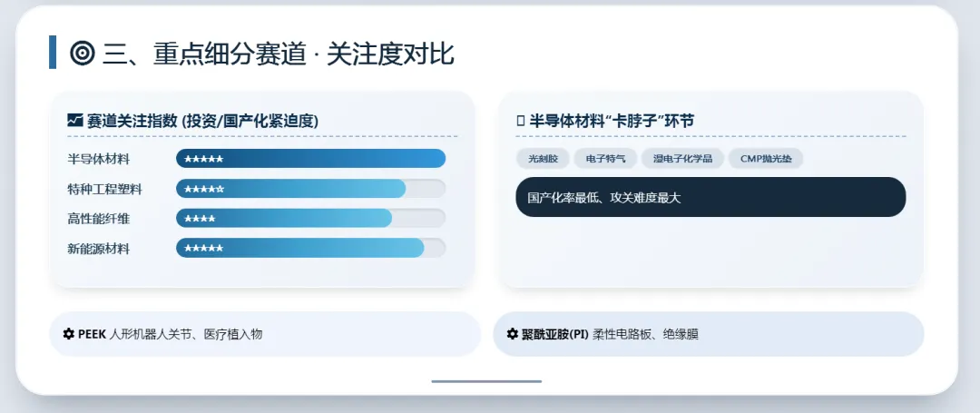Click the dark 国产化率最低、攻关难度最大 banner
The width and height of the screenshot is (980, 413).
pyautogui.click(x=710, y=197)
